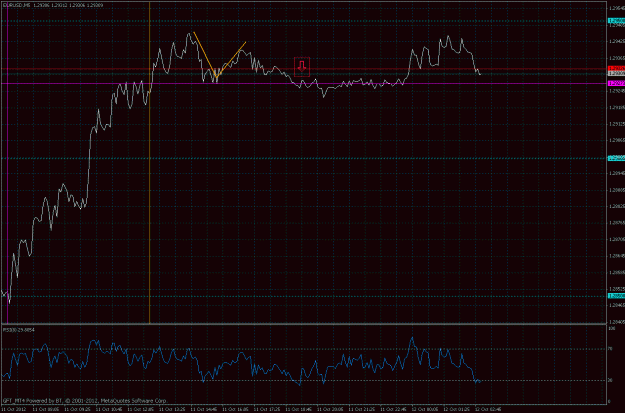Click the '11 Oct 13:25' time axis label
The width and height of the screenshot is (625, 413).
pos(171,409)
